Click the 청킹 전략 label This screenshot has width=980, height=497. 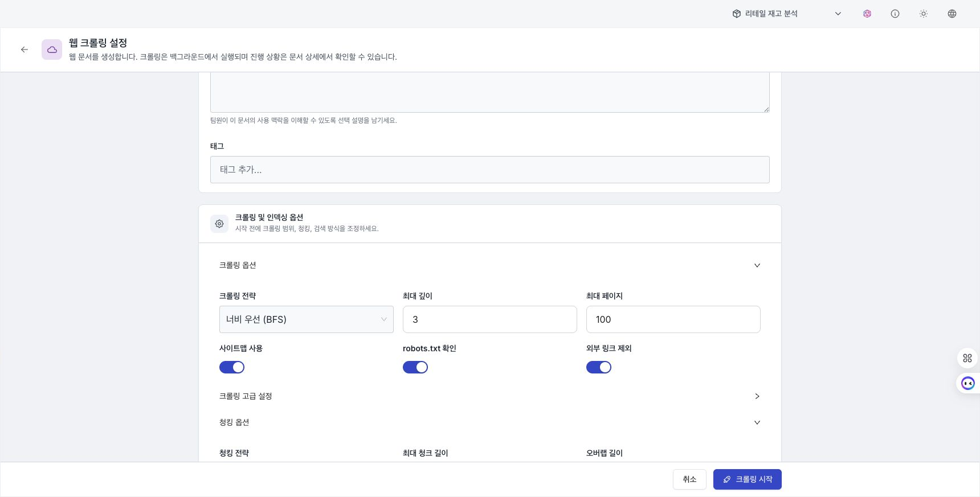[x=234, y=453]
